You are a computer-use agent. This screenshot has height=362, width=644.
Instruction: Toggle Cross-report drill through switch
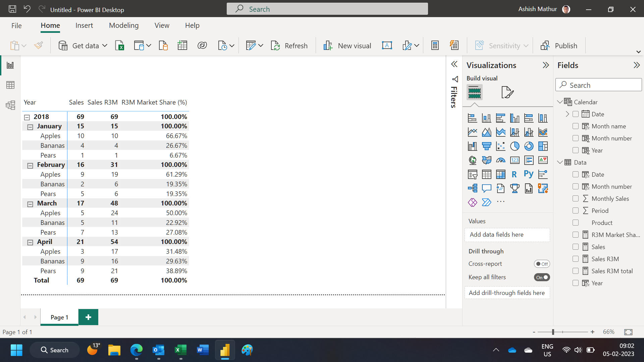(542, 264)
